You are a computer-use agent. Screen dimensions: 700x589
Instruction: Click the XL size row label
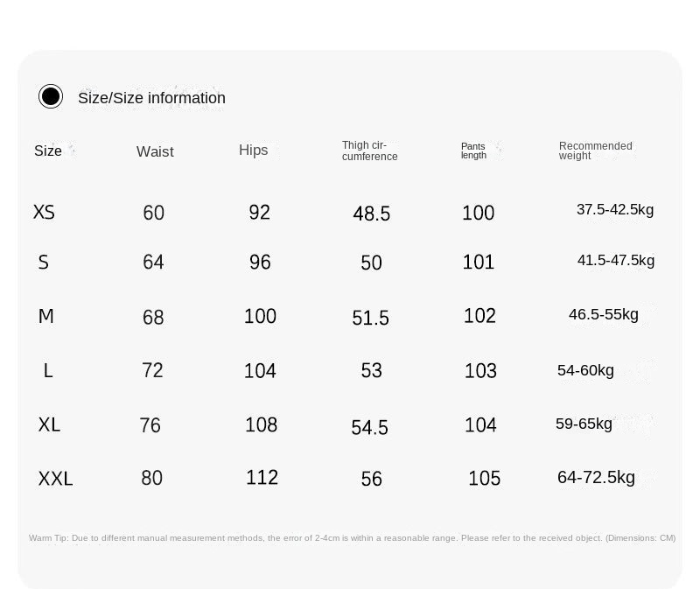[x=49, y=424]
